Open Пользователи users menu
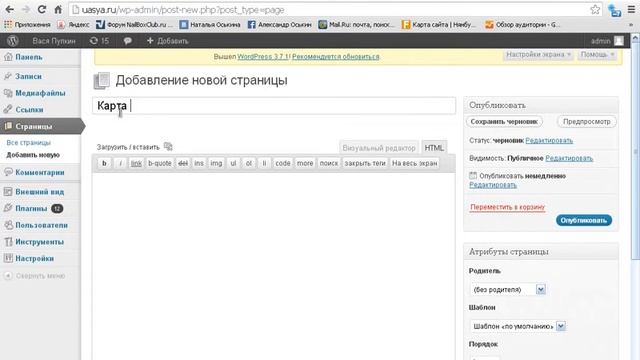The height and width of the screenshot is (360, 640). click(41, 225)
